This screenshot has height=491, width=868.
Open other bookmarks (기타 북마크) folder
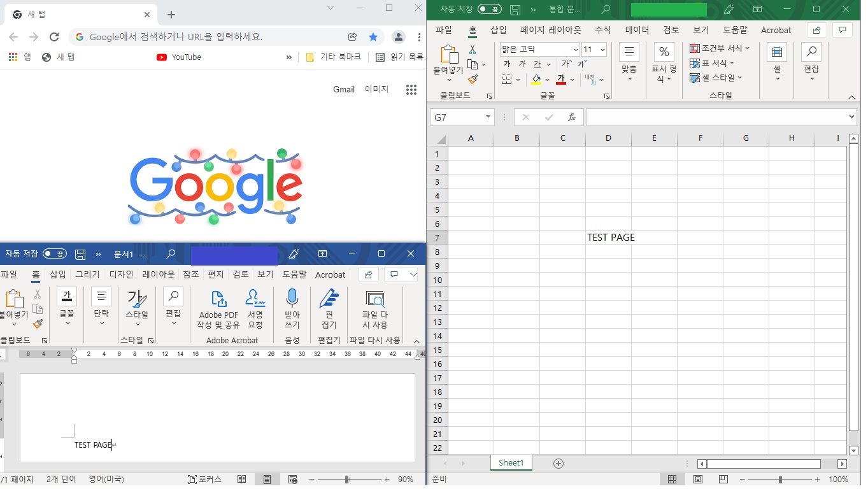[334, 57]
